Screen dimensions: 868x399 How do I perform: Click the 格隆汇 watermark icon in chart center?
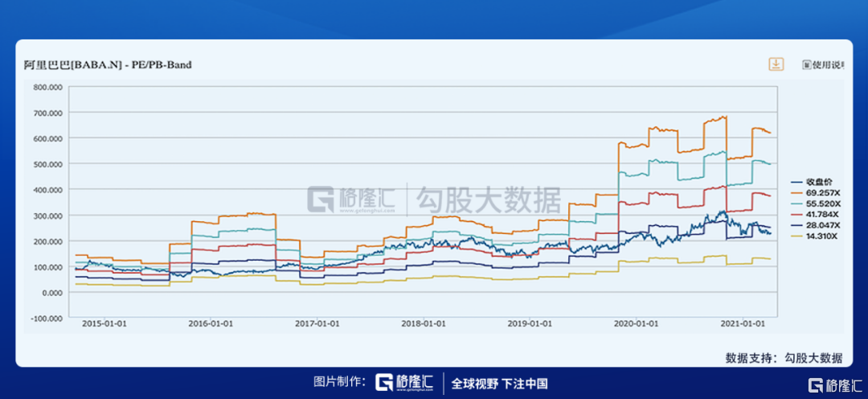323,198
